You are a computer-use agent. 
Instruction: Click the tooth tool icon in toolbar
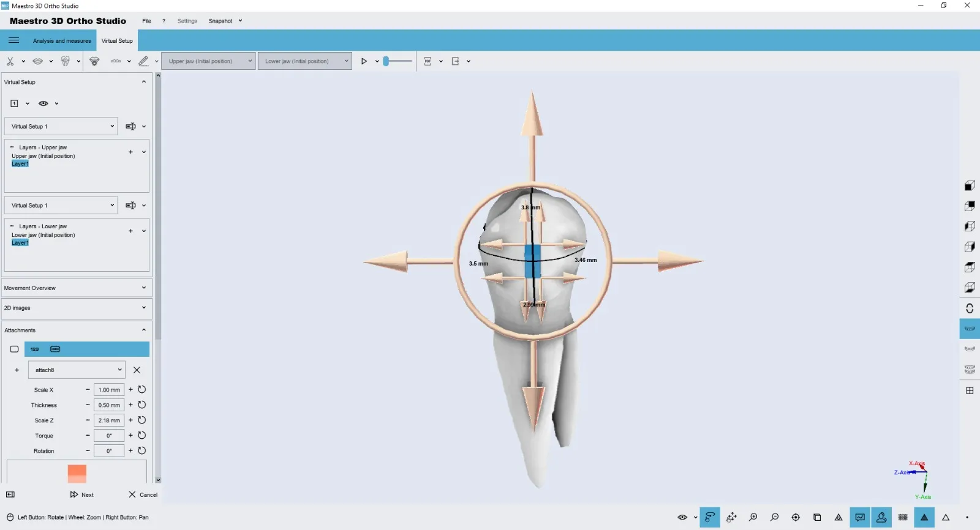66,61
